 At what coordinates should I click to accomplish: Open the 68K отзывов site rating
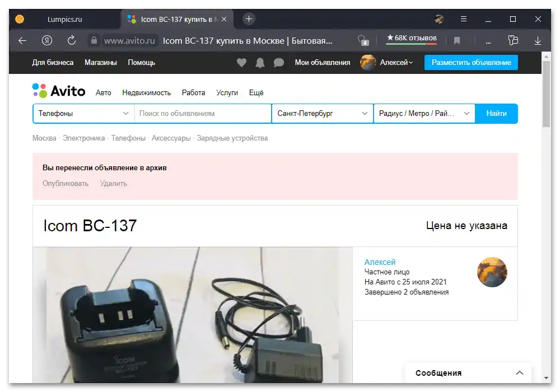pyautogui.click(x=412, y=38)
